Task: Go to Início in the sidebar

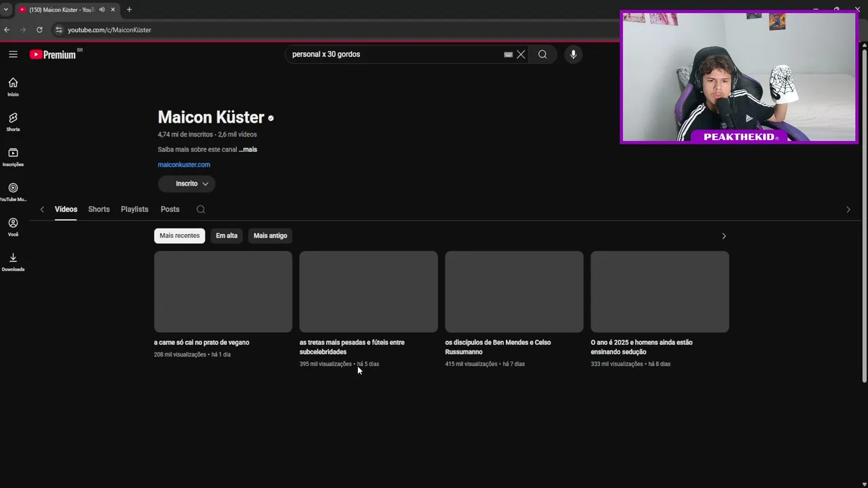Action: tap(13, 87)
